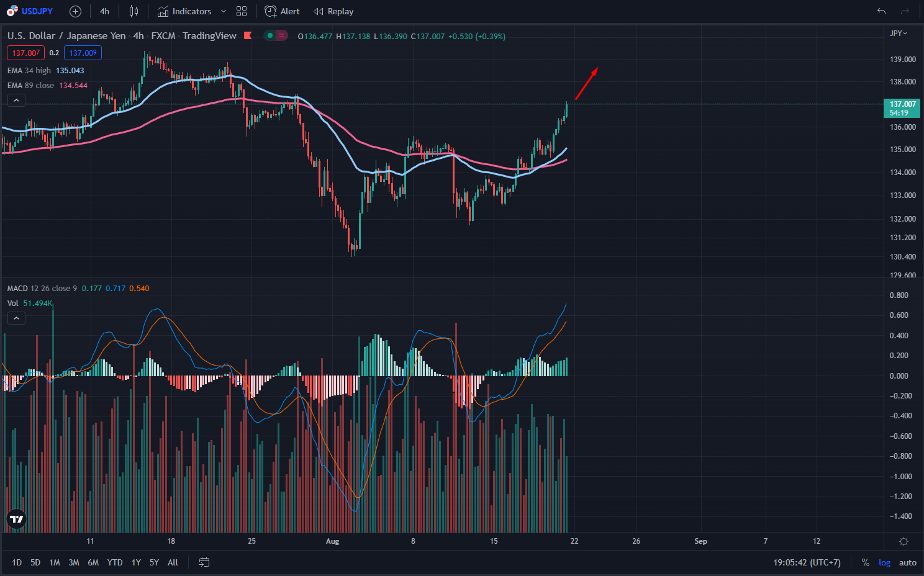Open the layout grid selector

(242, 11)
